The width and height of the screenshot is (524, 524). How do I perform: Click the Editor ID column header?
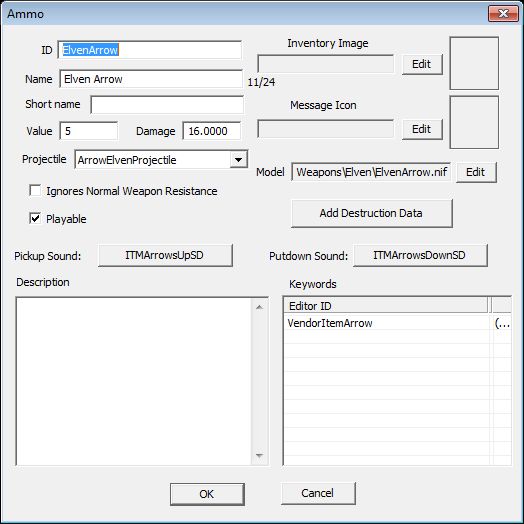[386, 306]
